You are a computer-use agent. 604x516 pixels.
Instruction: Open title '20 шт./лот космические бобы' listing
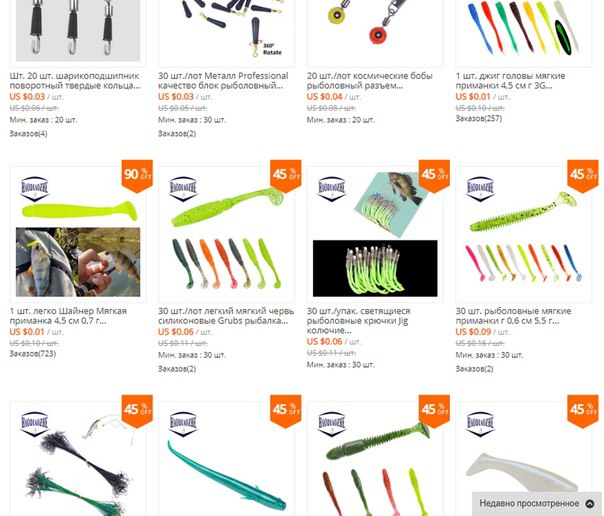[x=370, y=80]
